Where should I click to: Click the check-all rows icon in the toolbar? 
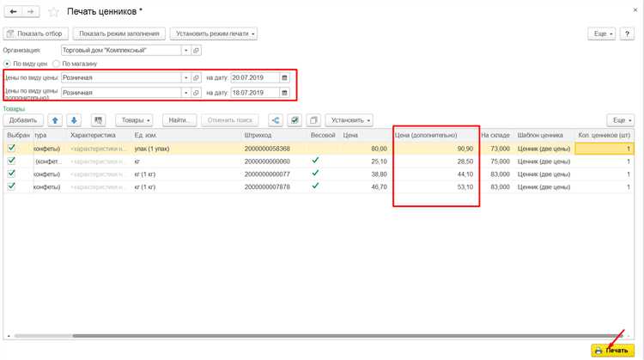coord(295,120)
